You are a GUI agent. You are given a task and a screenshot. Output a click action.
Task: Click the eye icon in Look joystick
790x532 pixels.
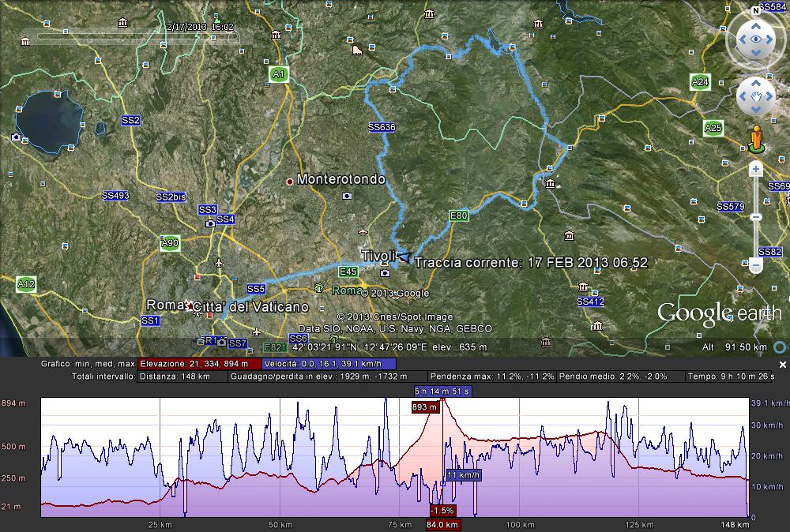756,39
